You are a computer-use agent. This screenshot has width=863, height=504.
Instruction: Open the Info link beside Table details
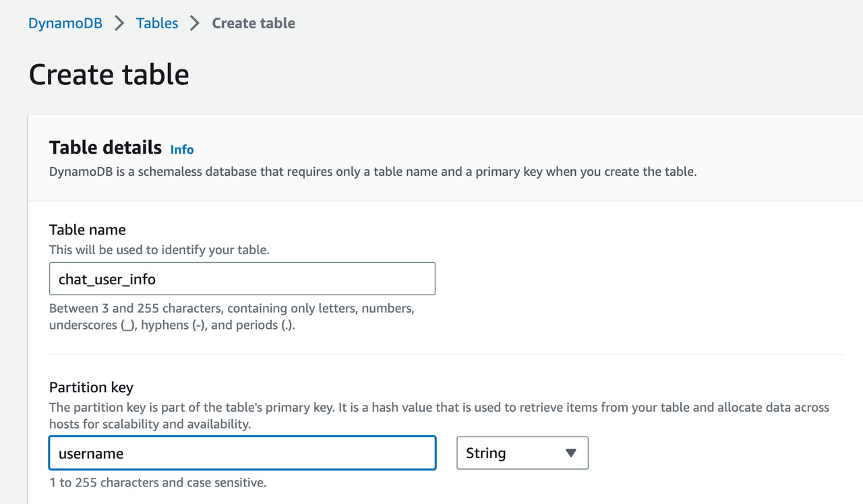[182, 150]
